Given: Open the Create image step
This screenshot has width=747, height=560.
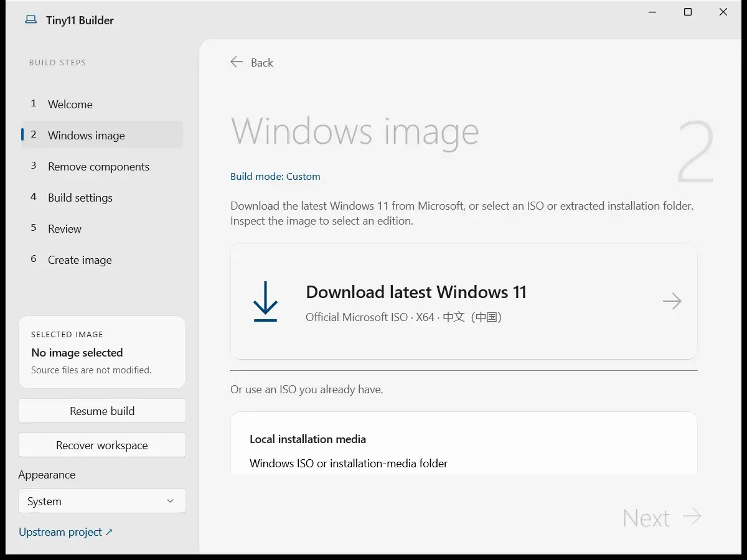Looking at the screenshot, I should click(102, 259).
